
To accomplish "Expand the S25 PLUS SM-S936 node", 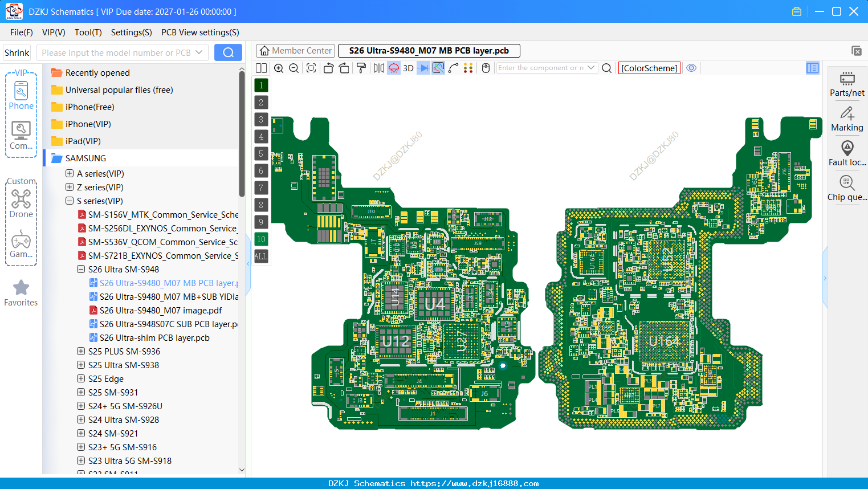I will click(x=81, y=351).
